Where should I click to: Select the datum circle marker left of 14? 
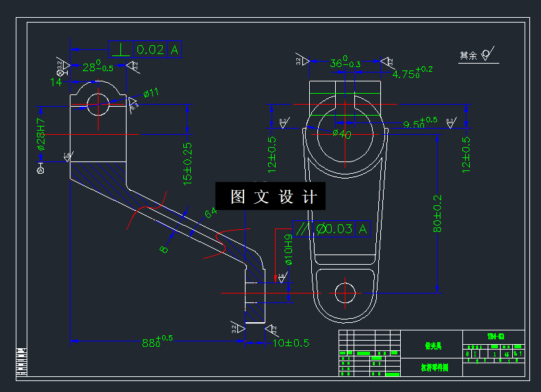60,73
